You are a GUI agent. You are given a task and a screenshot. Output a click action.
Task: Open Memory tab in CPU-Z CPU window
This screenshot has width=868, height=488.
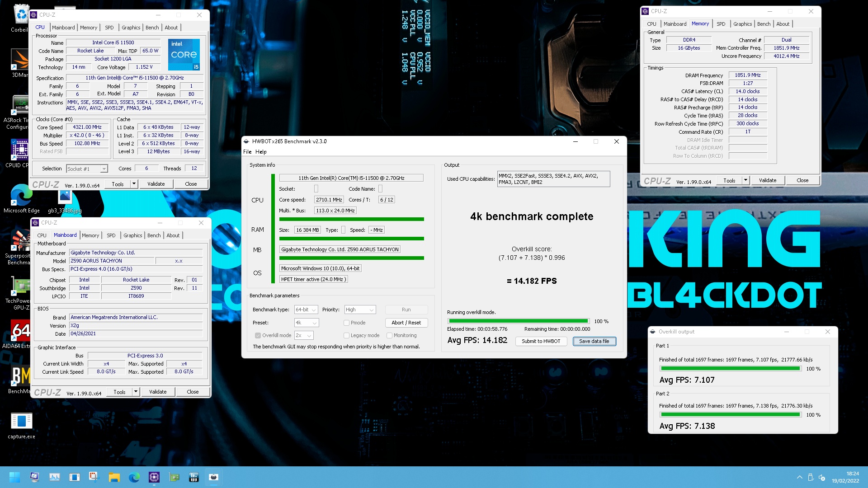coord(89,28)
